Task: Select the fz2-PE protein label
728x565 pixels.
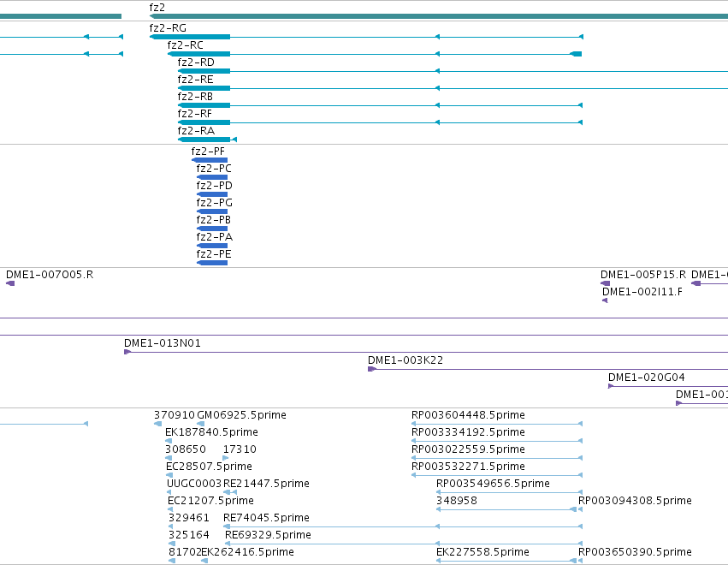Action: click(214, 254)
